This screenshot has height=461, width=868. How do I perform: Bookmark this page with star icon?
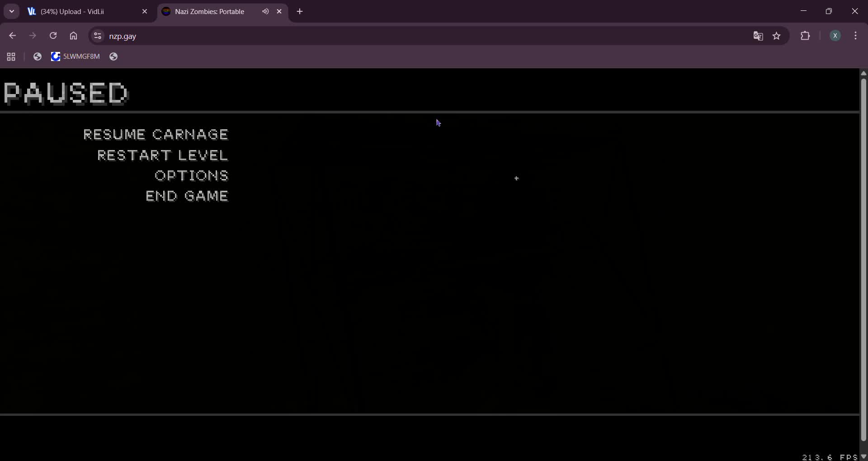pyautogui.click(x=777, y=36)
